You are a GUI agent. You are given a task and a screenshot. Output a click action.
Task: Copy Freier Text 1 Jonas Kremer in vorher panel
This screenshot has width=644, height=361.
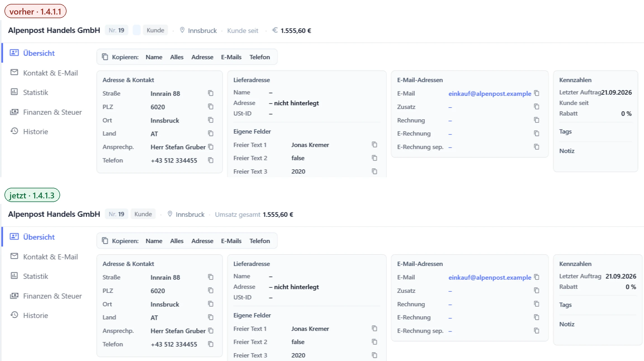click(375, 145)
